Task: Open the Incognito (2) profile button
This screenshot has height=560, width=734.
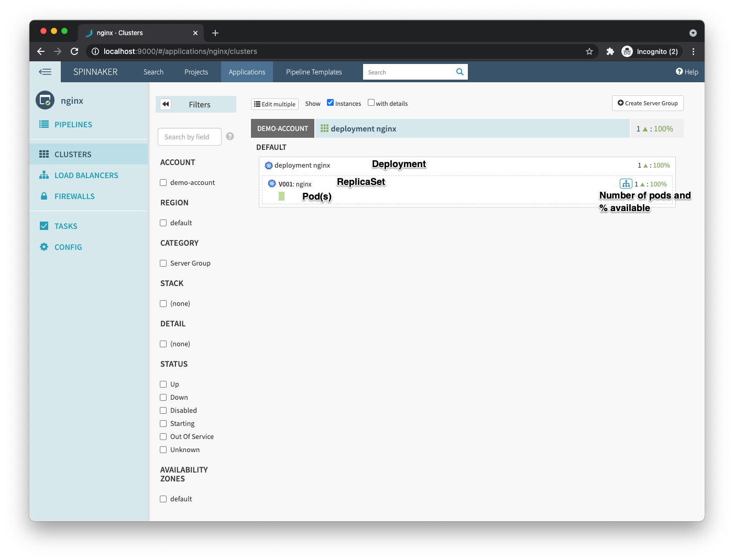Action: (x=651, y=51)
